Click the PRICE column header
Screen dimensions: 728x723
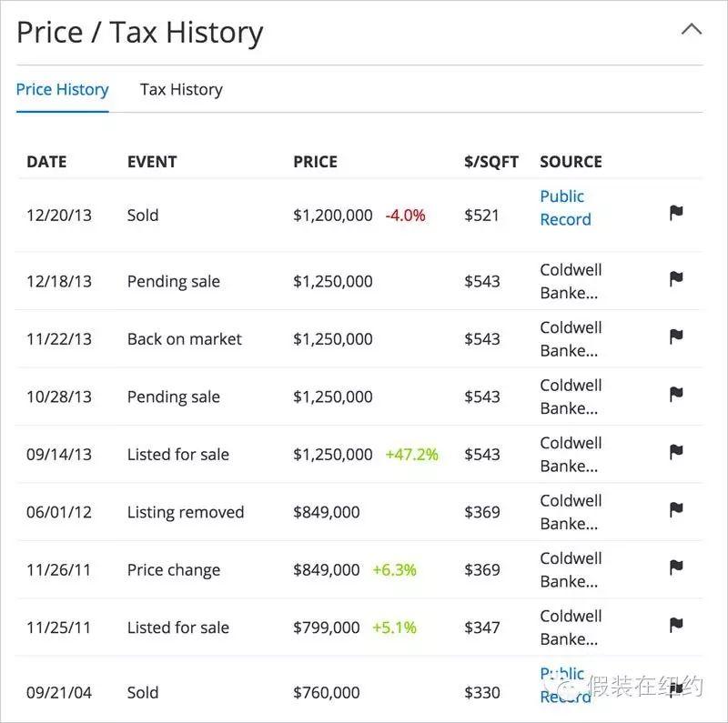[315, 162]
